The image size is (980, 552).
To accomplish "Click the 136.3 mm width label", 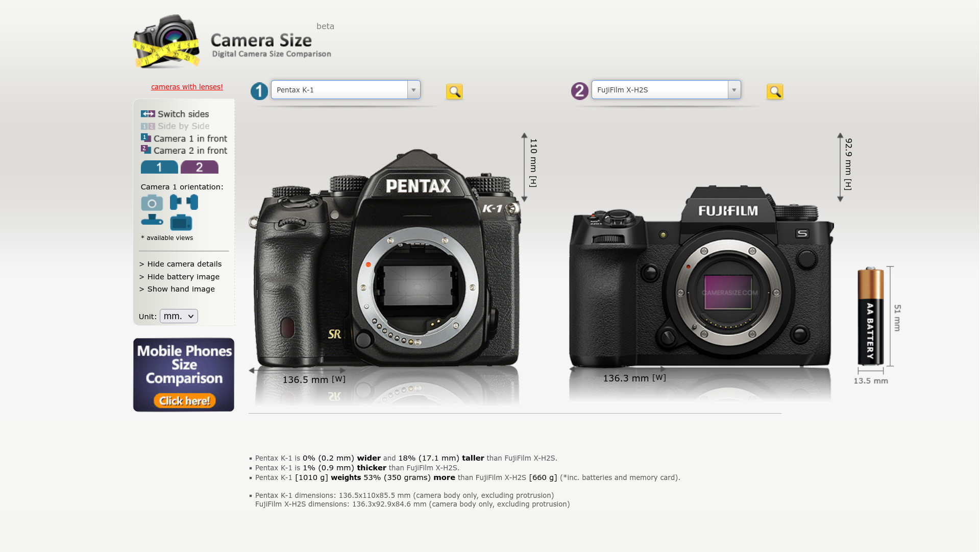I will [634, 378].
